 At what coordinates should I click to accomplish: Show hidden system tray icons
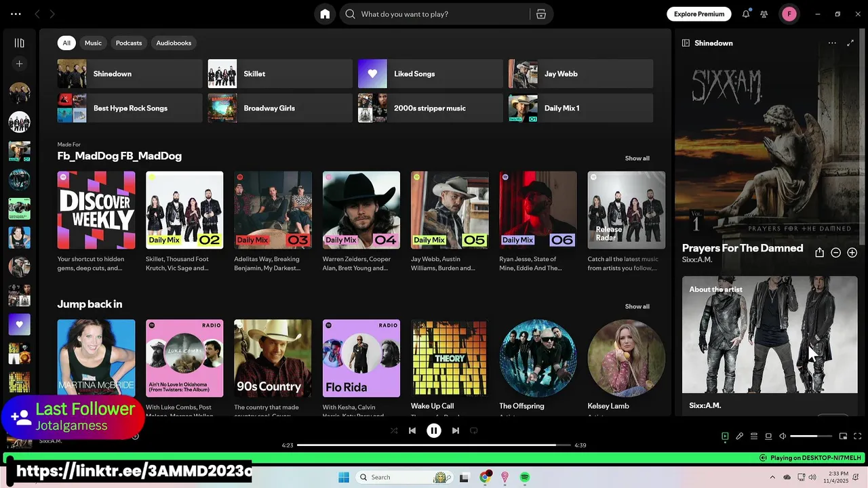coord(772,477)
